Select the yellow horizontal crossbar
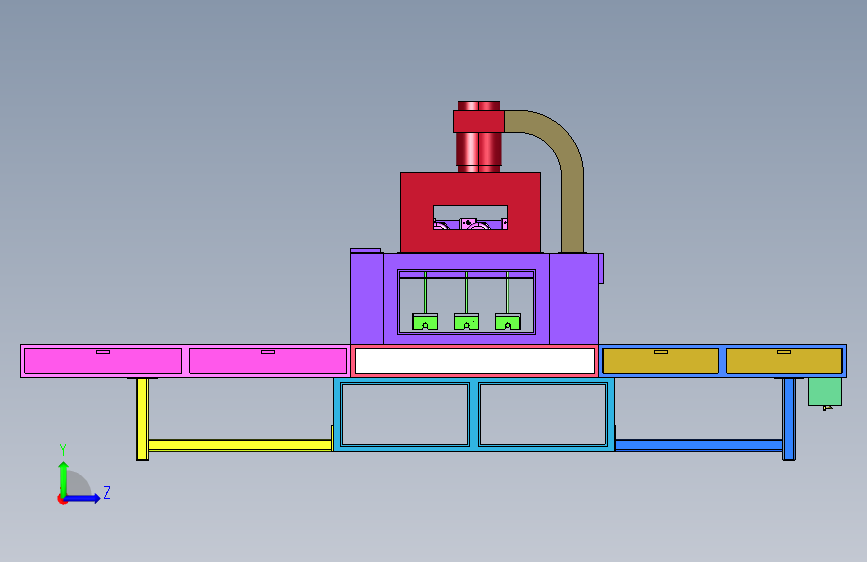The width and height of the screenshot is (867, 562). (x=240, y=445)
